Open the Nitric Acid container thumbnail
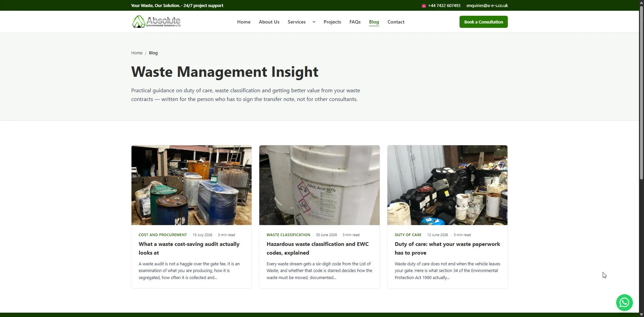Viewport: 644px width, 317px height. pos(319,185)
